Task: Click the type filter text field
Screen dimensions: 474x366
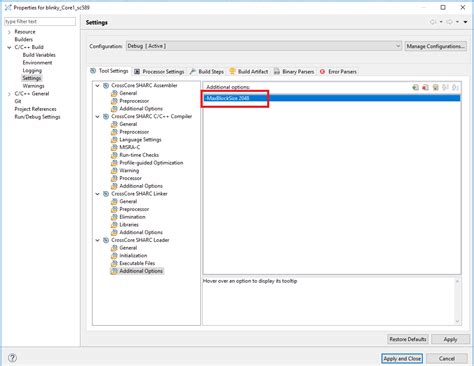Action: click(40, 21)
